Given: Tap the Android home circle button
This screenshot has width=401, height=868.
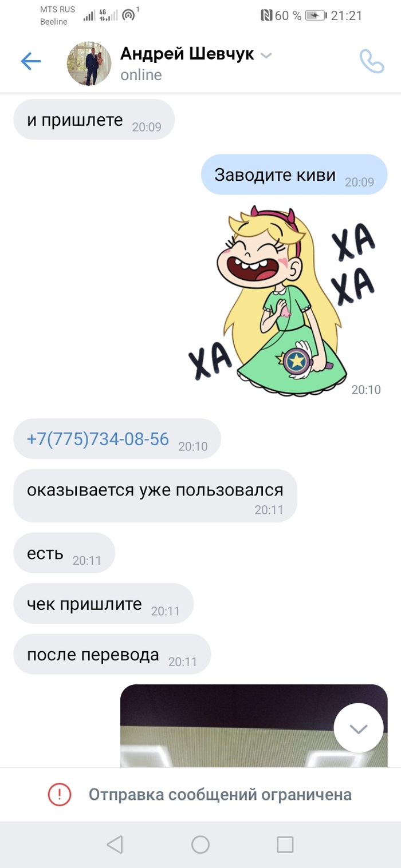Looking at the screenshot, I should [x=200, y=844].
